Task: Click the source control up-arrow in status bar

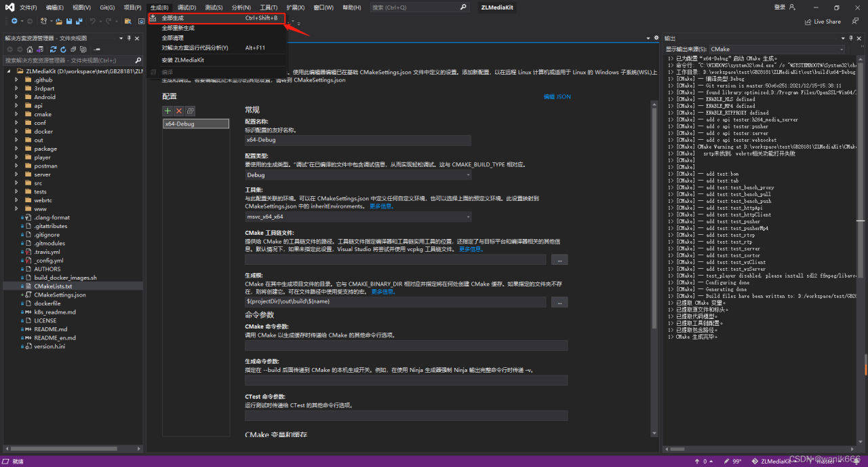Action: pyautogui.click(x=698, y=461)
